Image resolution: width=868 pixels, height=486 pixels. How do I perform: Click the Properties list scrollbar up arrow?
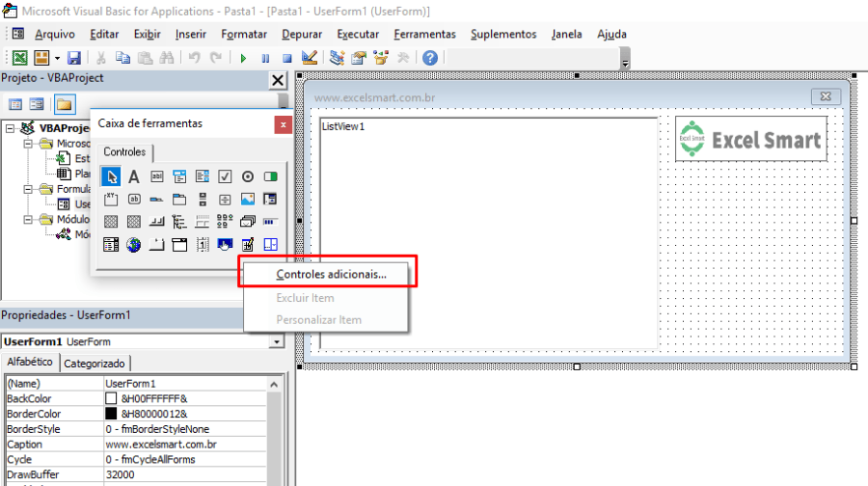[274, 384]
